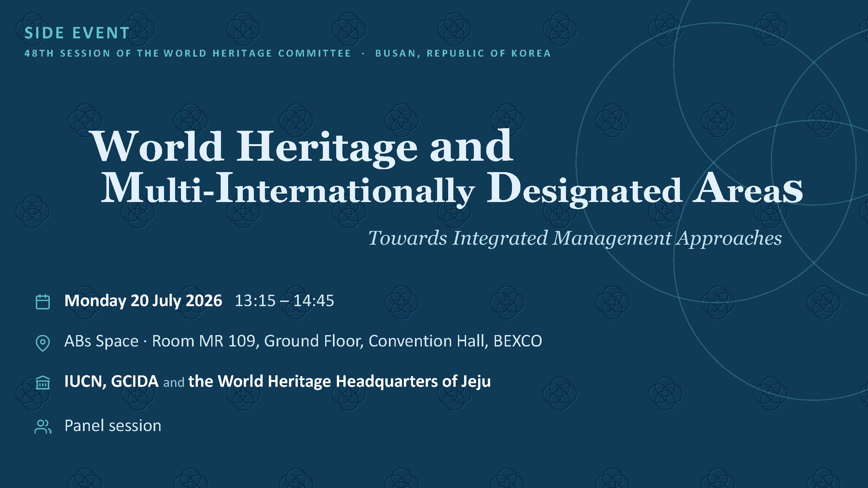Click the 'Panel session' label
868x488 pixels.
tap(113, 426)
